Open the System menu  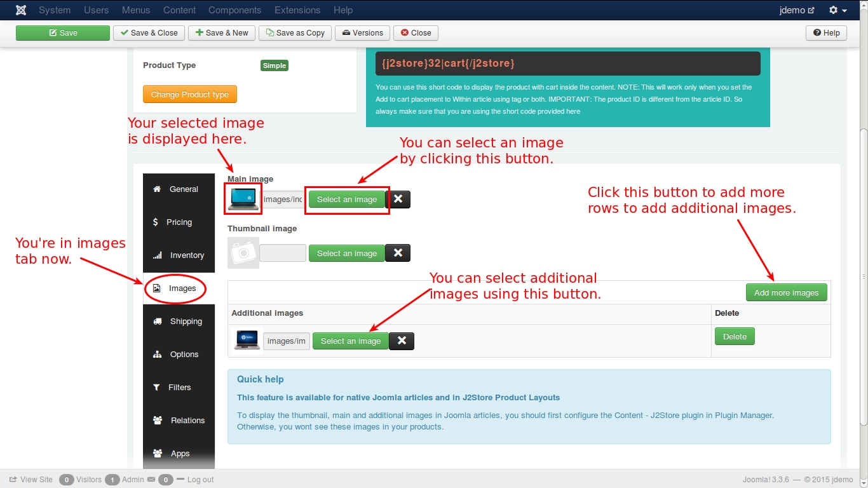[x=55, y=10]
